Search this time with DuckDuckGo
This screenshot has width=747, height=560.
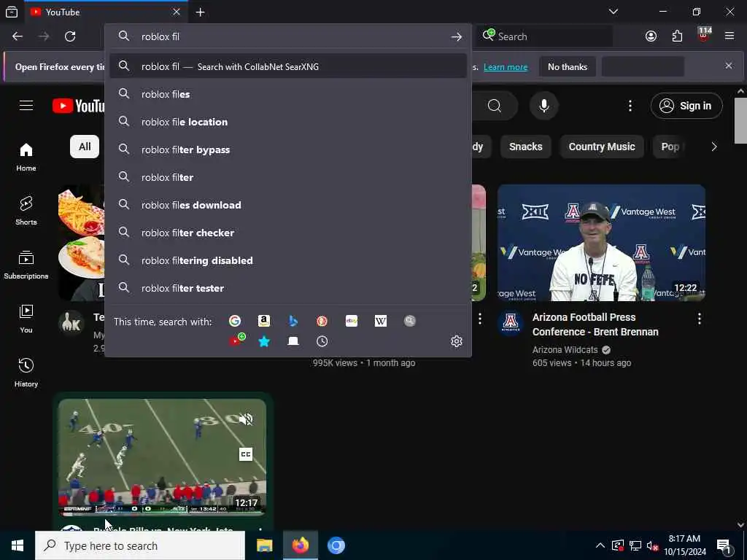[x=322, y=321]
